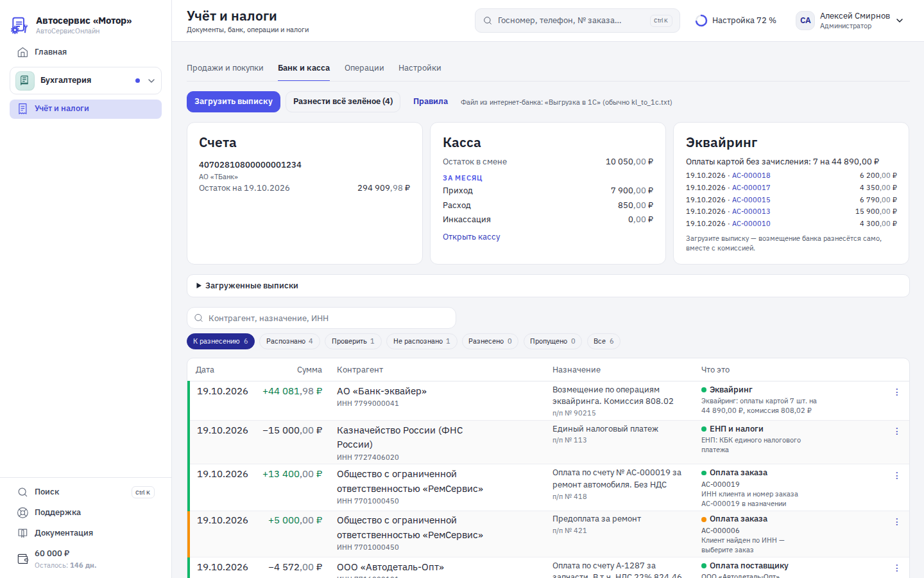Filter by Не распознано 1

pyautogui.click(x=422, y=342)
